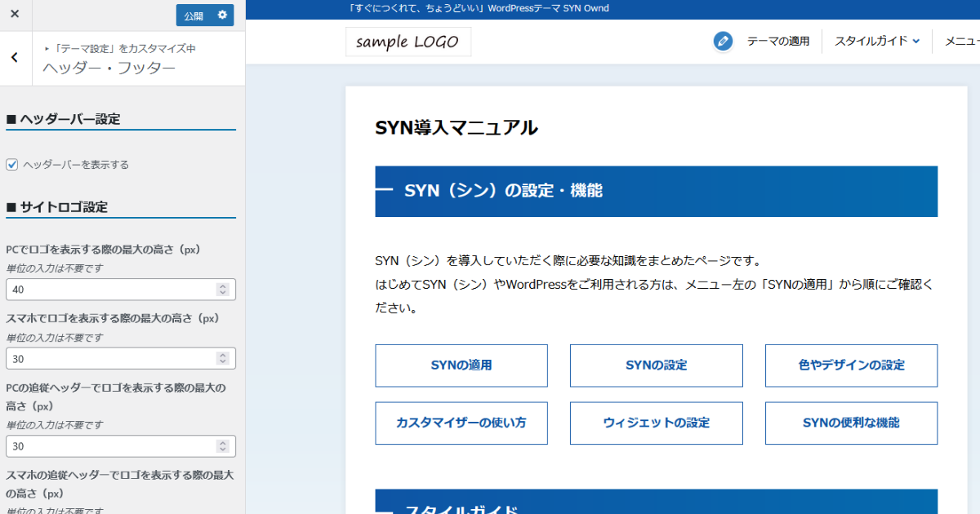Click the blue pencil edit shortcut icon
Image resolution: width=980 pixels, height=514 pixels.
[x=723, y=42]
